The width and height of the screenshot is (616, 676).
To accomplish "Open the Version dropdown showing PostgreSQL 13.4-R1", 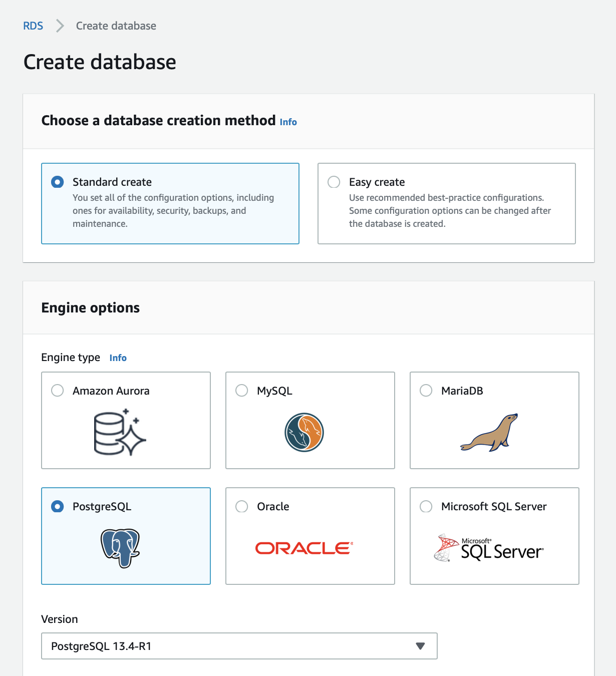I will [239, 646].
